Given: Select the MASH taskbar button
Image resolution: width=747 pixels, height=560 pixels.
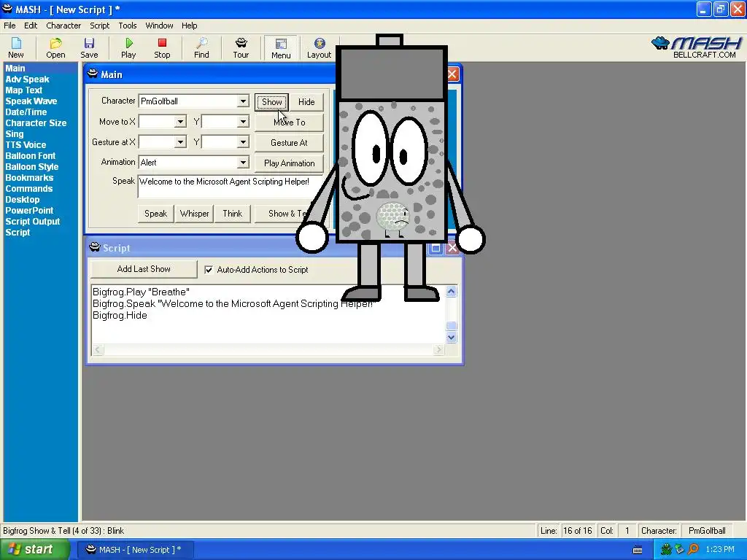Looking at the screenshot, I should (x=135, y=550).
